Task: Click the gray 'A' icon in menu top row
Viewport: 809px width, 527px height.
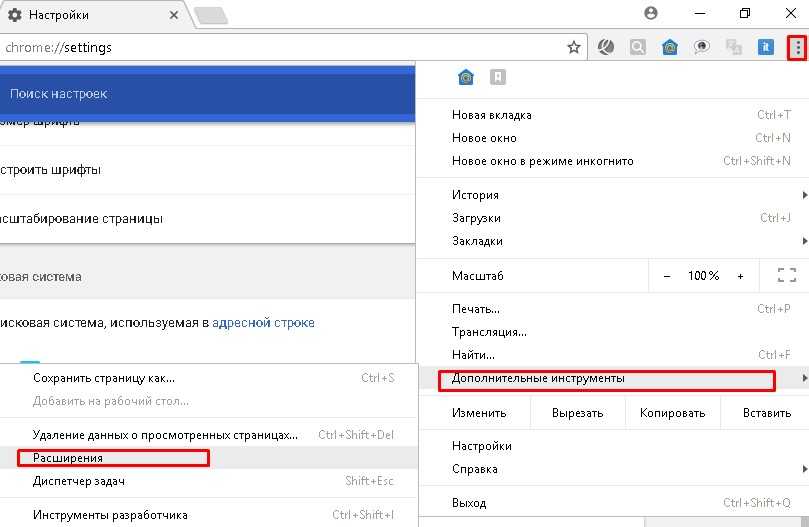Action: [x=497, y=77]
